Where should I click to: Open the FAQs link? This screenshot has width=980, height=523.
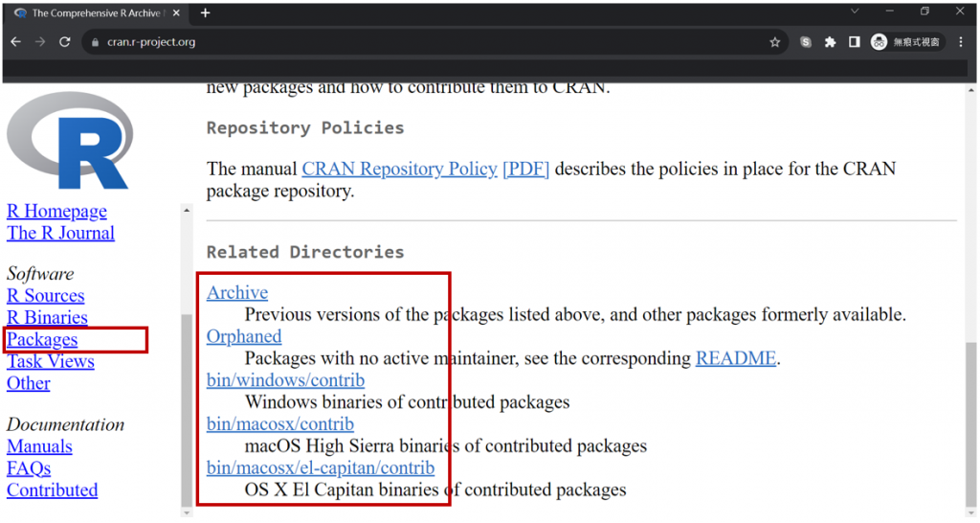point(29,468)
